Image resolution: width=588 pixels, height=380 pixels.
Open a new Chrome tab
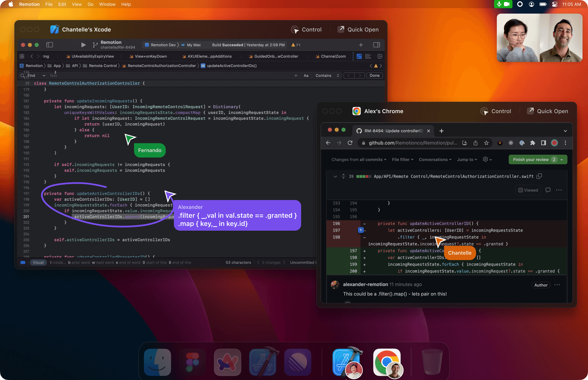(442, 131)
